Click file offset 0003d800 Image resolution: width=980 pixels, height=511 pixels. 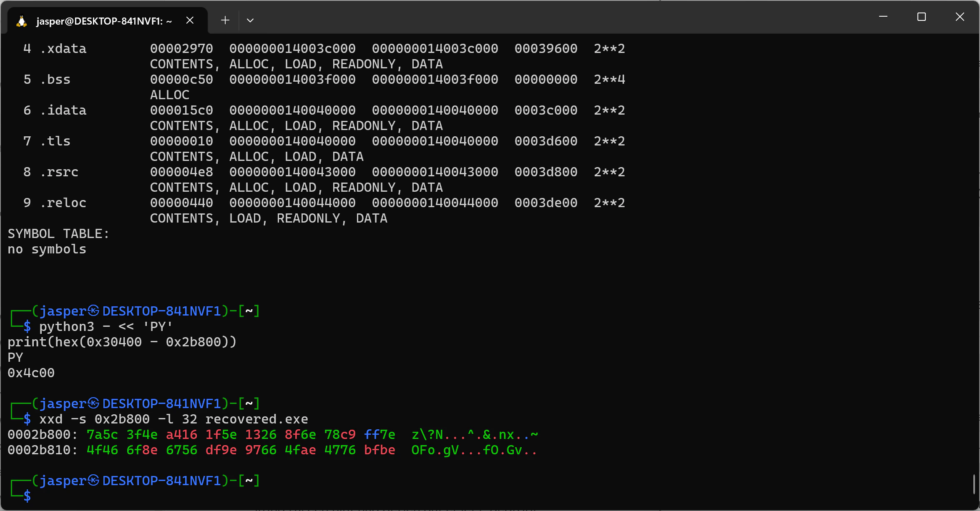(x=546, y=172)
